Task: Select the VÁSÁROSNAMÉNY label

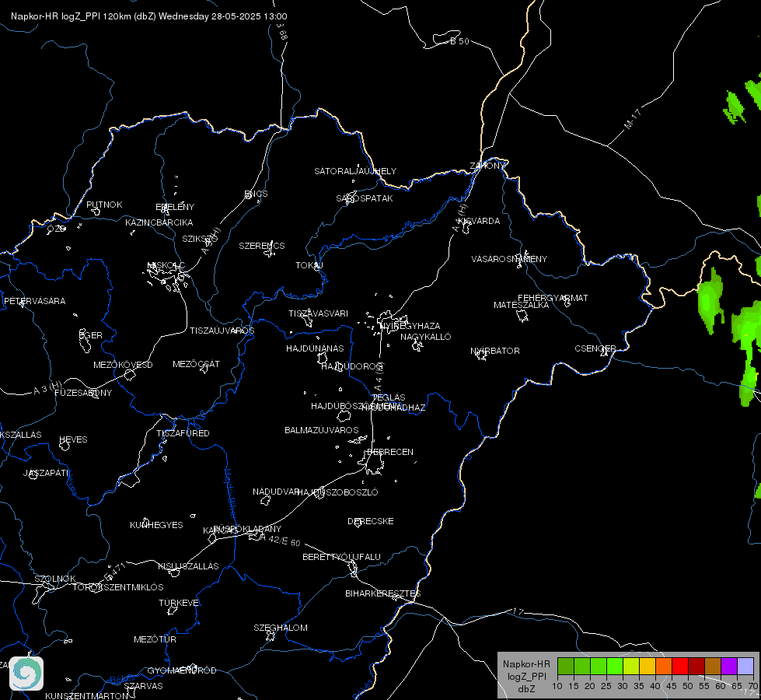Action: [x=509, y=259]
